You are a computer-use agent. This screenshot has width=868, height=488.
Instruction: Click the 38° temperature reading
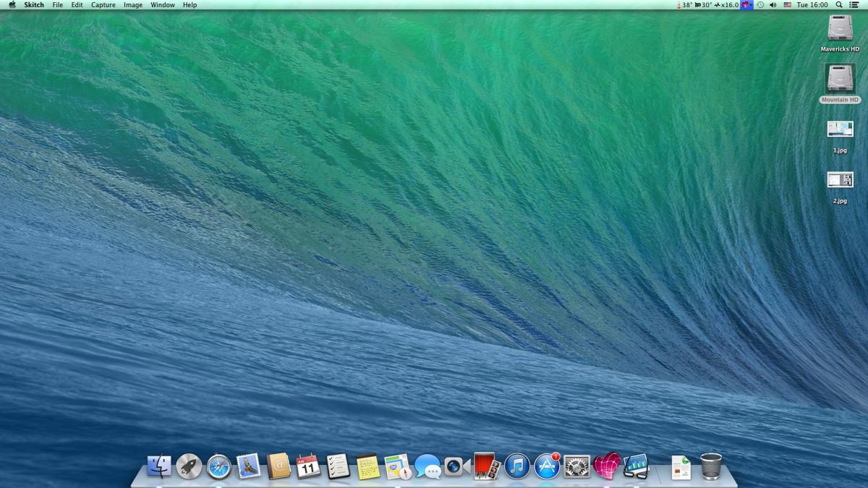click(687, 5)
